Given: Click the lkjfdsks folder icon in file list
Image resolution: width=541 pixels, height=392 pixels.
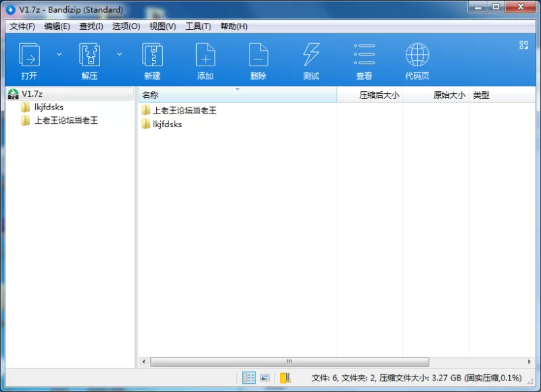Looking at the screenshot, I should point(145,124).
